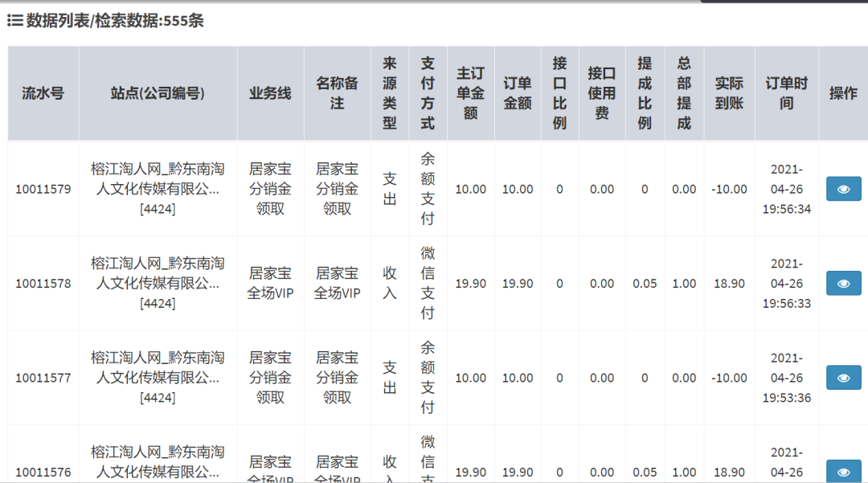Click the 操作 column header
Viewport: 868px width, 483px height.
[x=843, y=93]
